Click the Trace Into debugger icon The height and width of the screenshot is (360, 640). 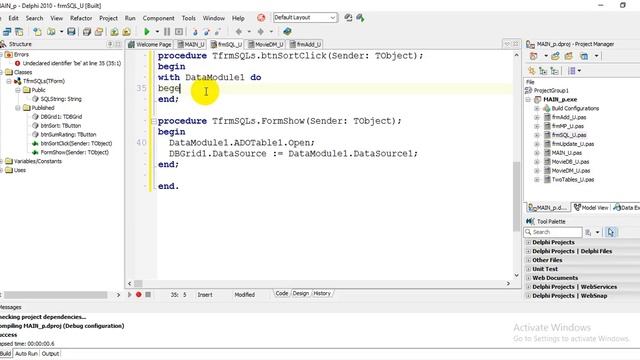195,31
